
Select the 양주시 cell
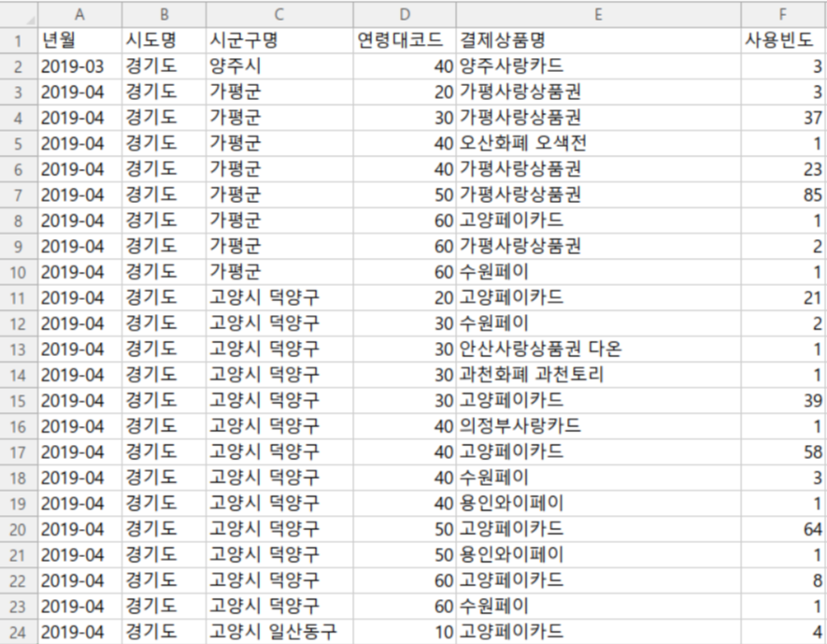click(279, 66)
